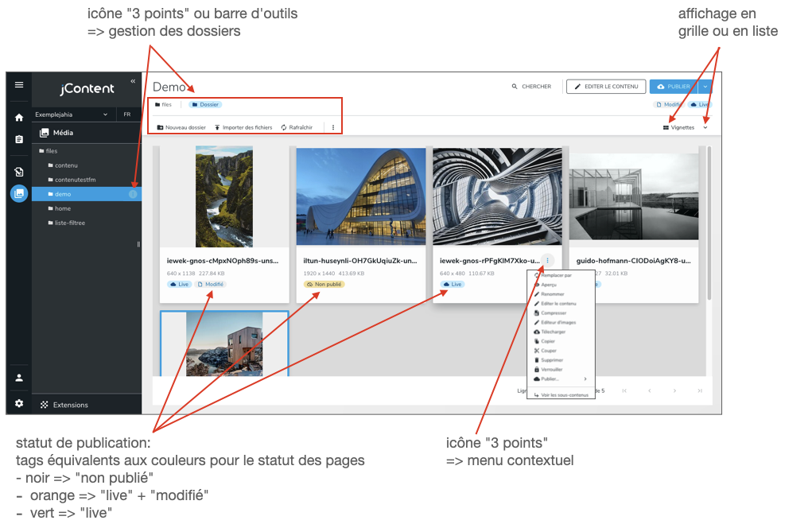Select the contenutestfm folder in tree
This screenshot has height=524, width=812.
(75, 180)
